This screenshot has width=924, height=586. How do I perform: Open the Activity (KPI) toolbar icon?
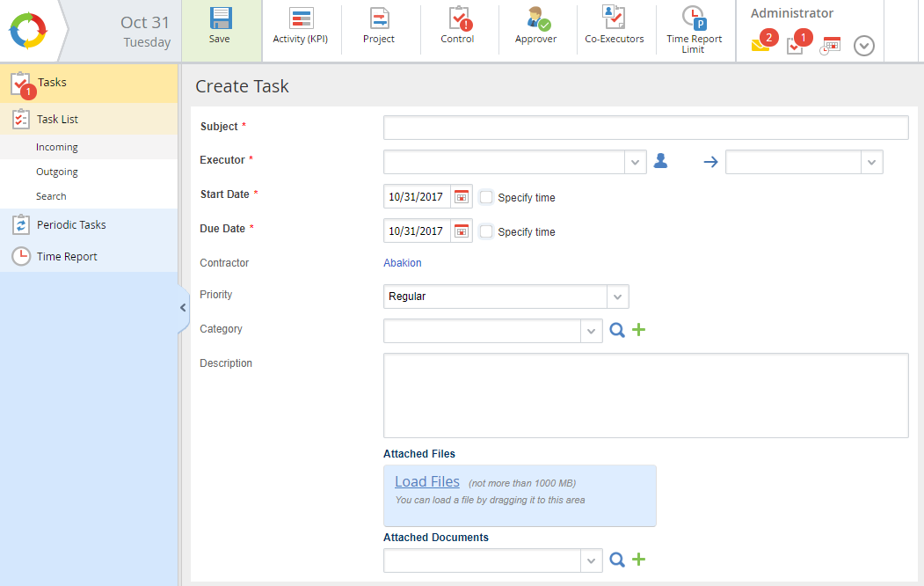pos(301,19)
